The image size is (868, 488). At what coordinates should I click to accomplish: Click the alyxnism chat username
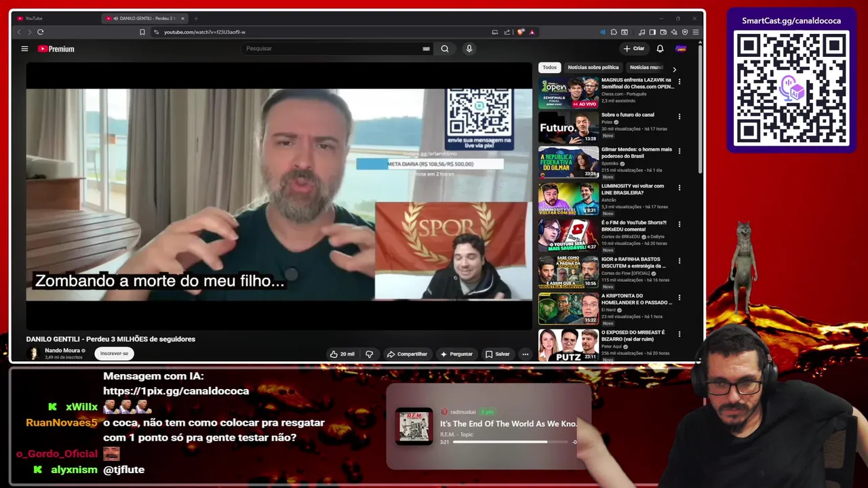(x=74, y=469)
